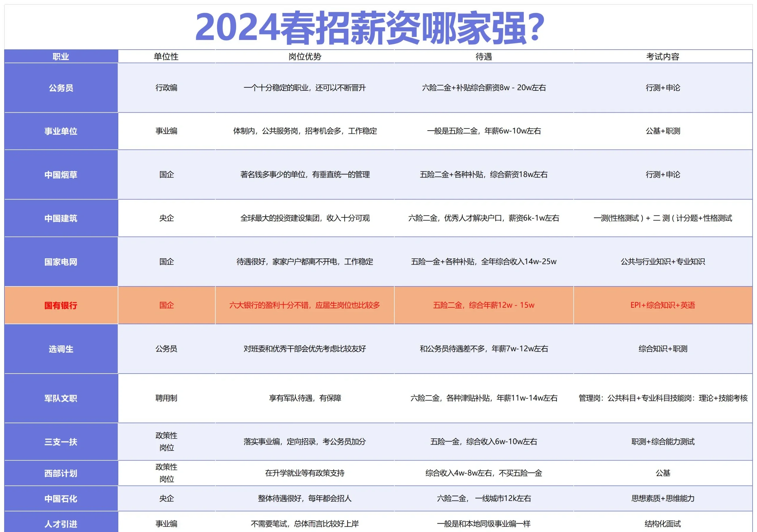The width and height of the screenshot is (757, 532).
Task: Click the '中国建筑' row label
Action: 61,218
